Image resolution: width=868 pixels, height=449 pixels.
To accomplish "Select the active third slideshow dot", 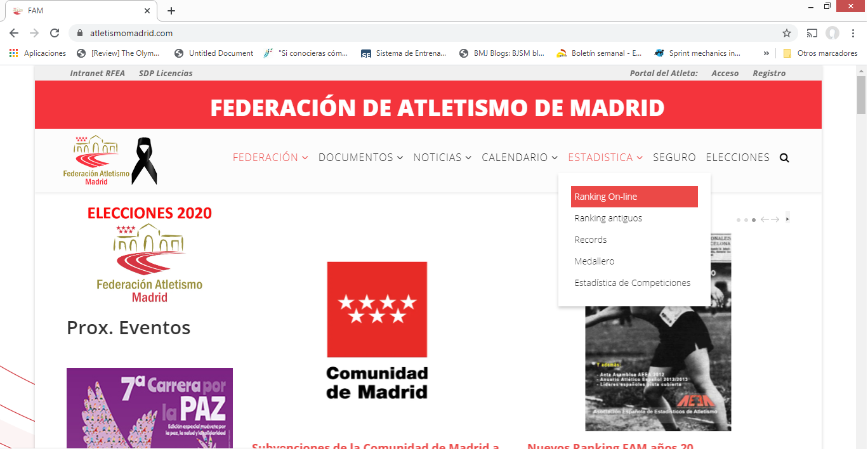I will click(x=754, y=220).
